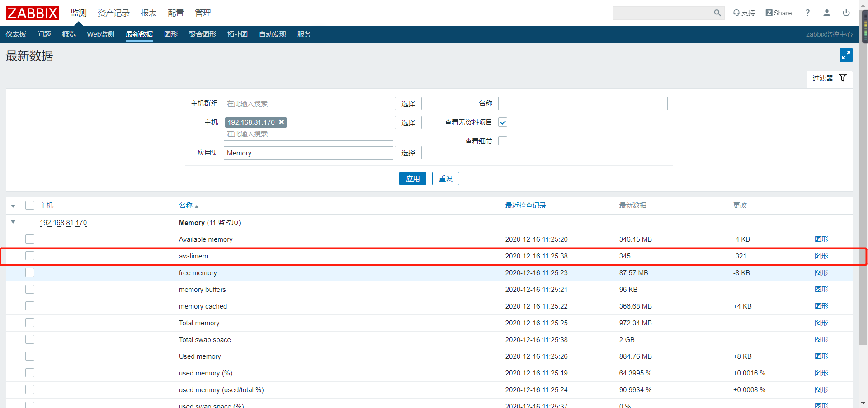Click the ZABBIX logo

[33, 13]
